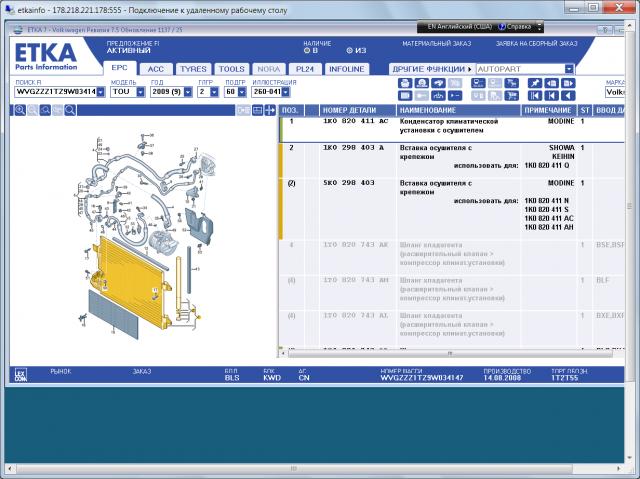Switch to the INFOLINE tab
This screenshot has width=640, height=479.
tap(347, 69)
